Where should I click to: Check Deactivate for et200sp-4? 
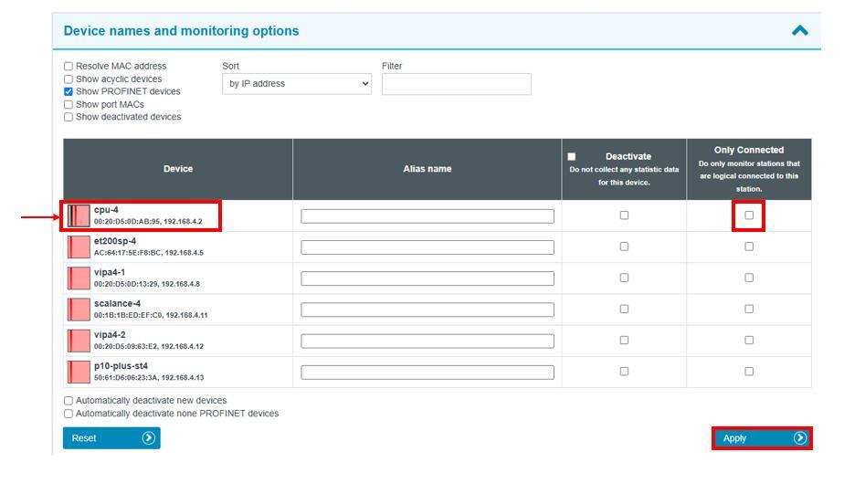625,247
